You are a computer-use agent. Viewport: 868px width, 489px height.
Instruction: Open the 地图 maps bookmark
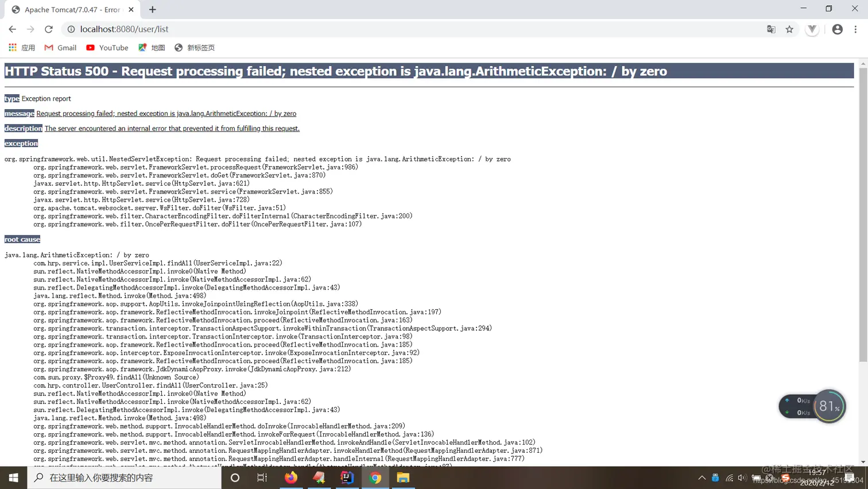pyautogui.click(x=152, y=48)
